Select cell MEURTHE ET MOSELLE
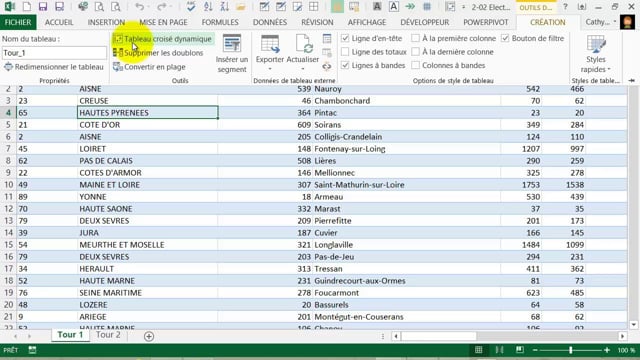The height and width of the screenshot is (360, 640). [147, 245]
